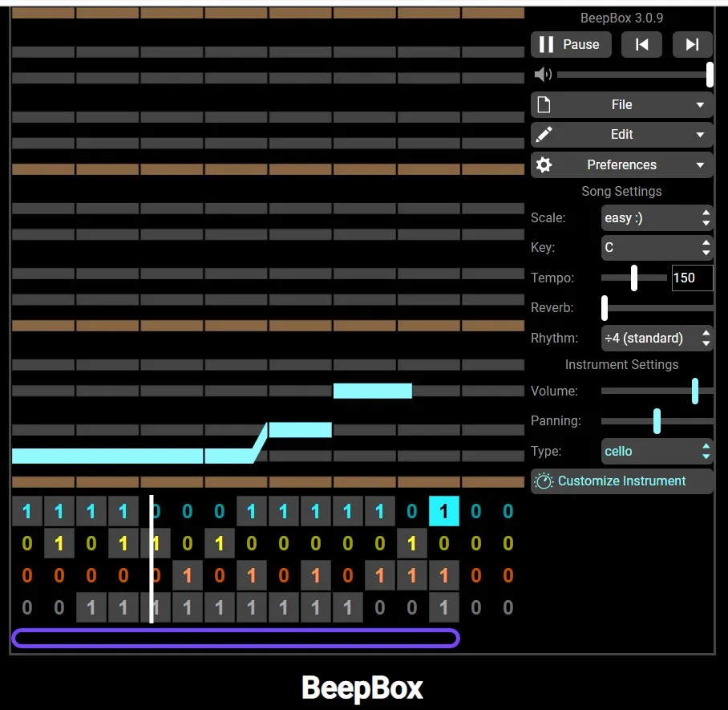728x710 pixels.
Task: Open the Rhythm dropdown ÷4 (standard)
Action: [x=657, y=338]
